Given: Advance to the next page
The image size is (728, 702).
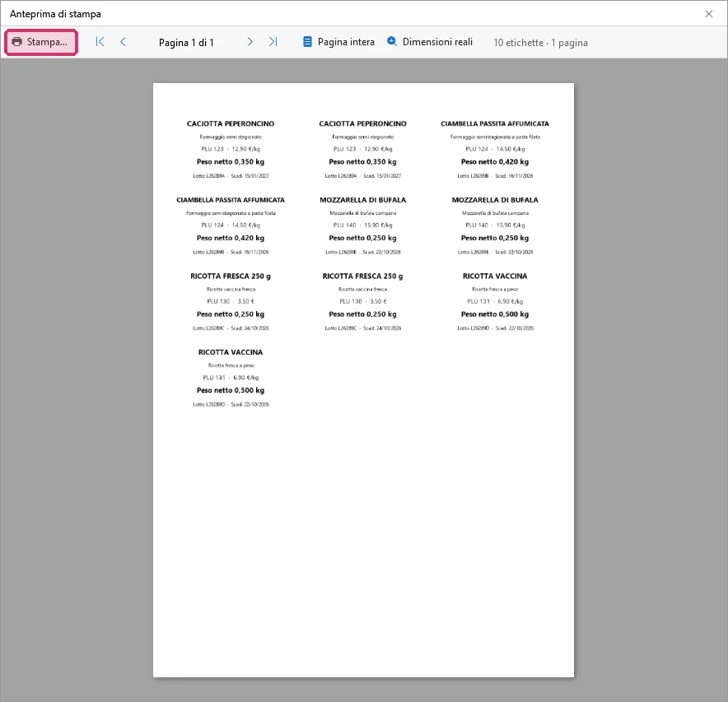Looking at the screenshot, I should [x=250, y=42].
